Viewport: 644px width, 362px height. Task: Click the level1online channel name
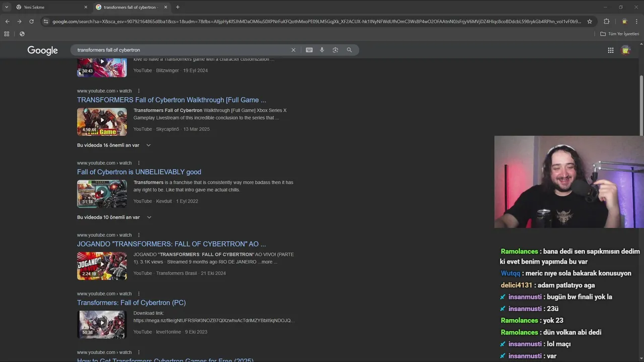tap(169, 332)
